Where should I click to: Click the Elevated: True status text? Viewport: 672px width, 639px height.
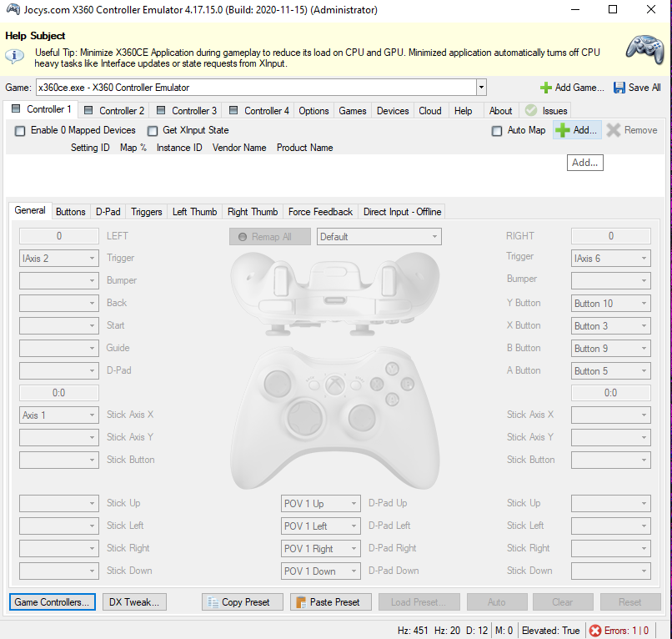click(551, 631)
